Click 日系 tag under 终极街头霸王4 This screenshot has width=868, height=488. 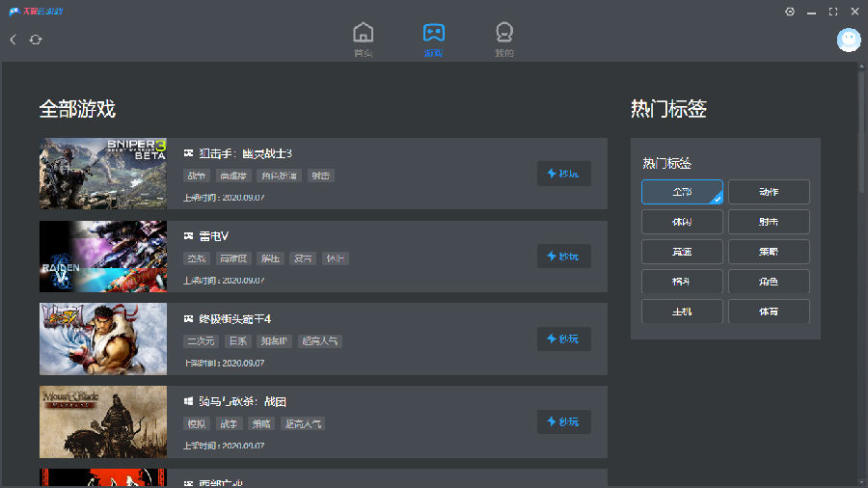tap(237, 340)
